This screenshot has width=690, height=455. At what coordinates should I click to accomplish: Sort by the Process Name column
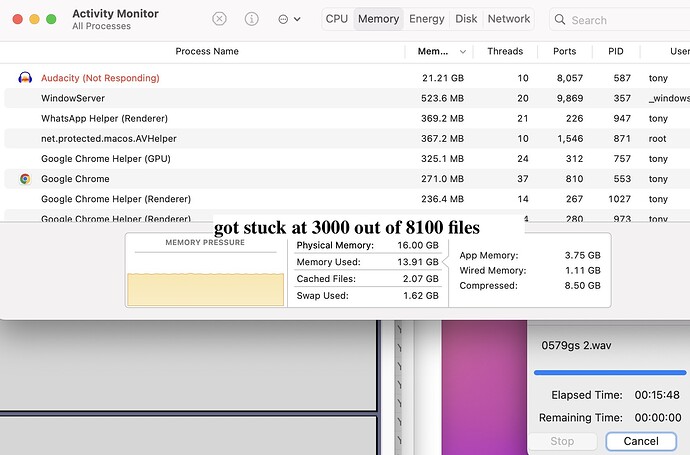207,51
